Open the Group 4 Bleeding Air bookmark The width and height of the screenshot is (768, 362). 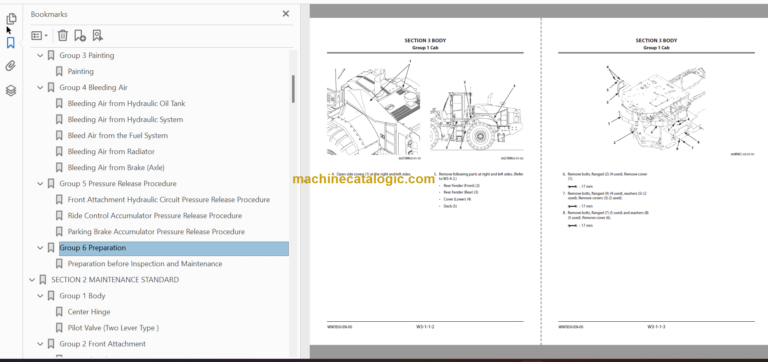pos(94,88)
